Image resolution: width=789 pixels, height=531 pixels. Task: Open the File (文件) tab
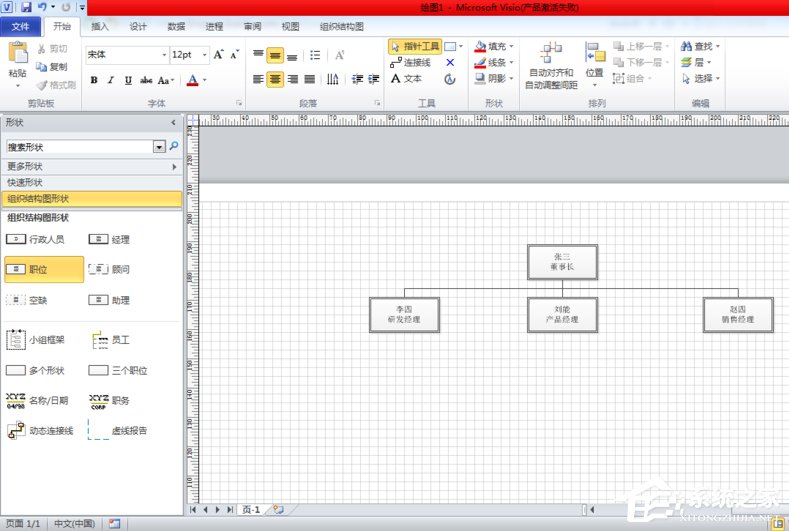pyautogui.click(x=20, y=27)
